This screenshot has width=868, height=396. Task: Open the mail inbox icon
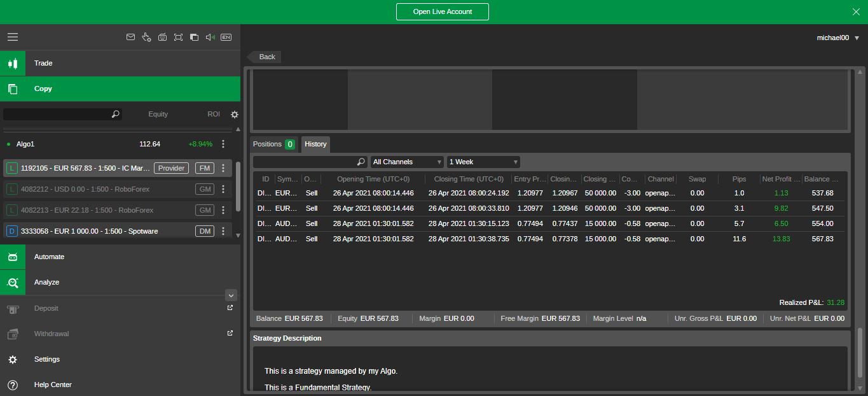(130, 37)
